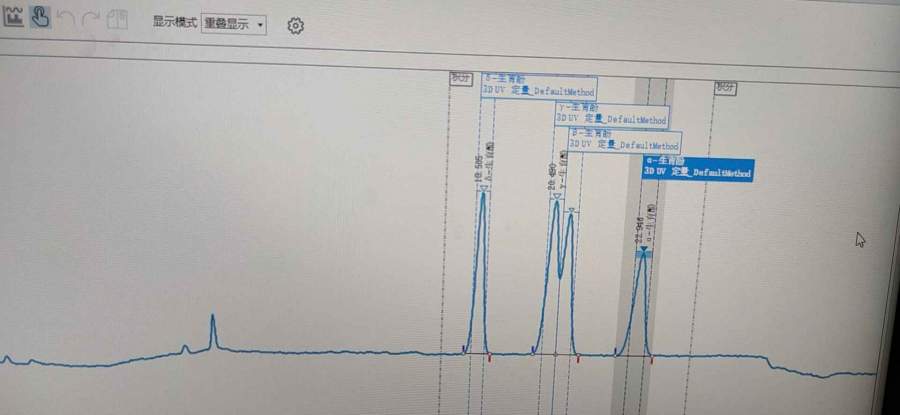Image resolution: width=900 pixels, height=415 pixels.
Task: Open the 显示模式 dropdown showing 重叠显示
Action: (x=234, y=24)
